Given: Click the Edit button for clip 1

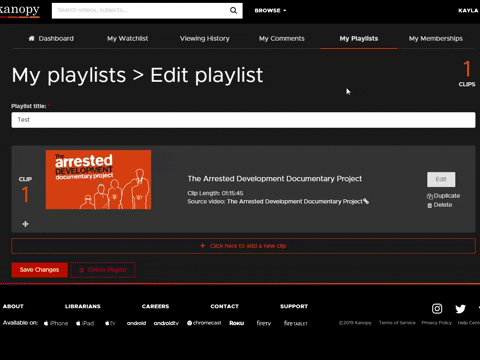Looking at the screenshot, I should point(441,179).
